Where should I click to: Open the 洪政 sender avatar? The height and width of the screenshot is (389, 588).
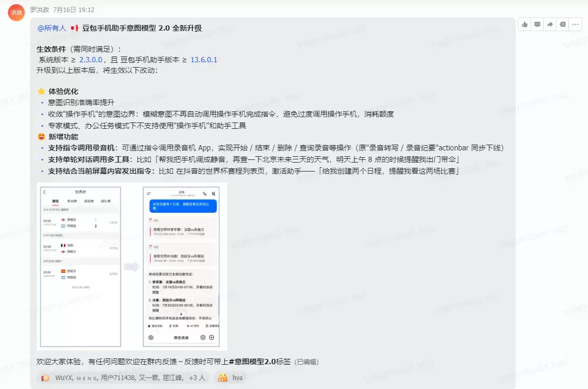click(x=16, y=12)
